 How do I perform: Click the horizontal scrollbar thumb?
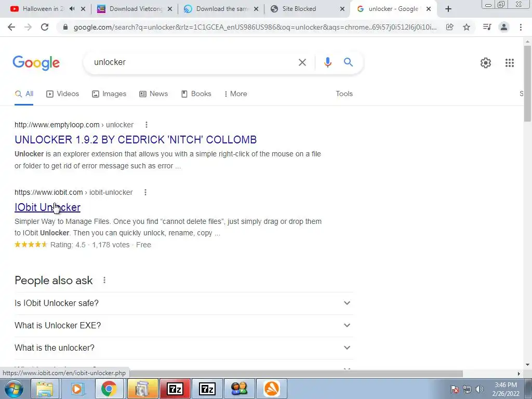point(296,374)
